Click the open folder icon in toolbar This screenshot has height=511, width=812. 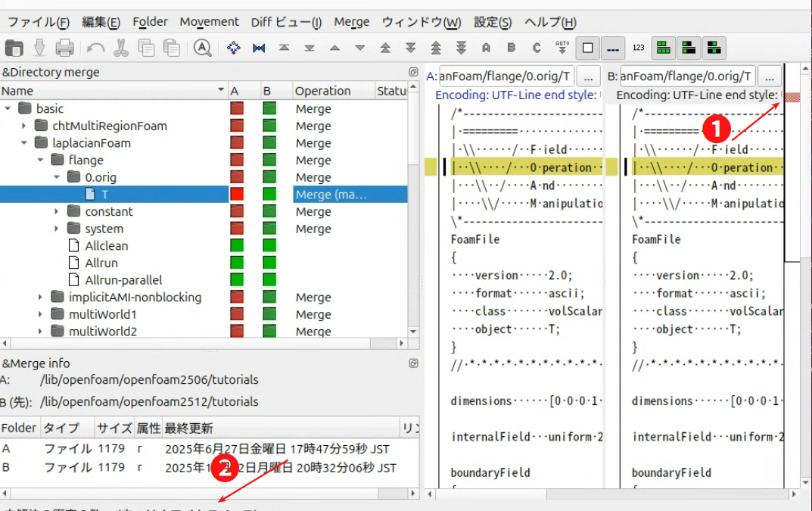pyautogui.click(x=14, y=48)
